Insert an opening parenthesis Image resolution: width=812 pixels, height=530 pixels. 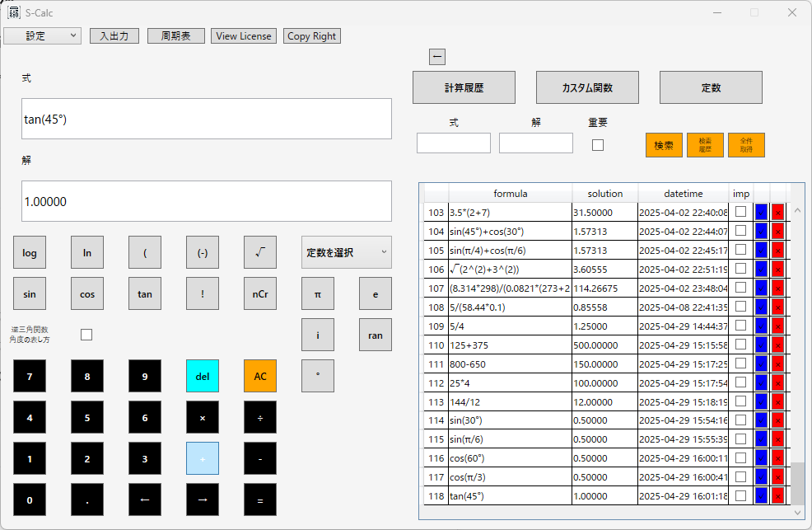click(145, 252)
